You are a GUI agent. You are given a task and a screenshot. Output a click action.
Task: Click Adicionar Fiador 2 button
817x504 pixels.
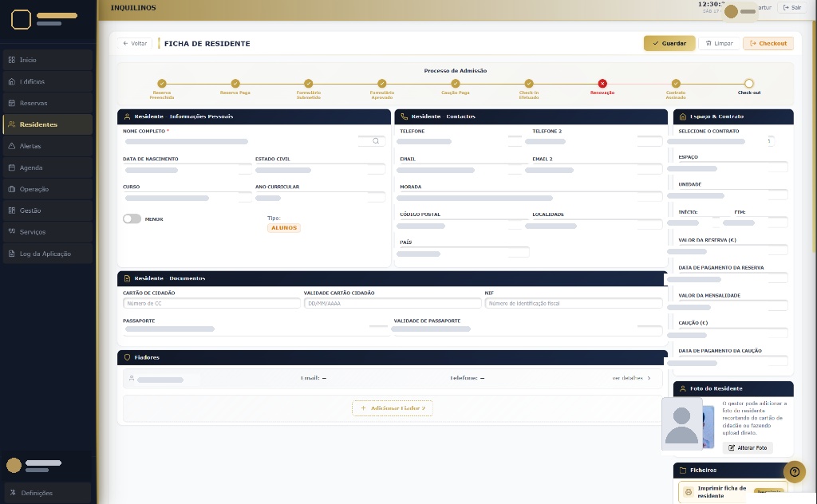pyautogui.click(x=393, y=408)
